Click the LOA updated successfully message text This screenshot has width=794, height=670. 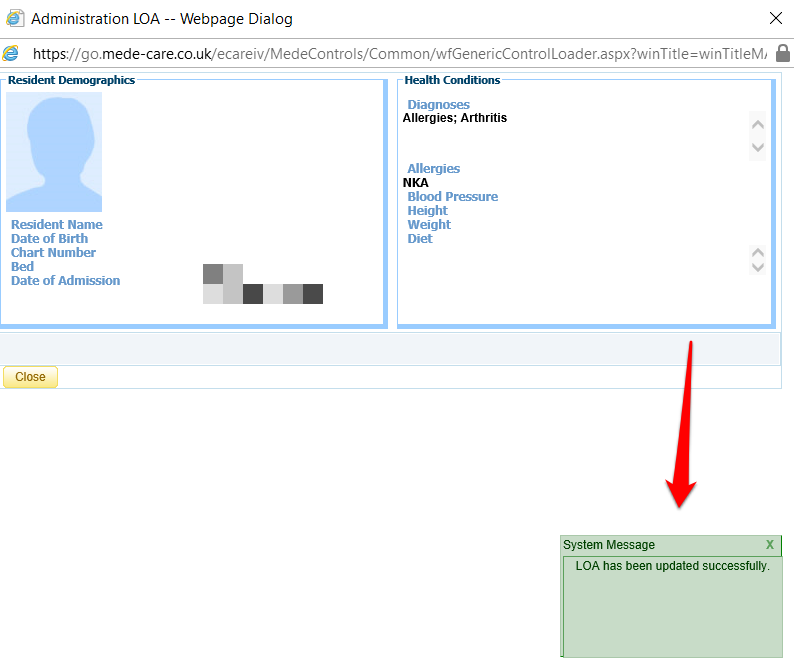point(672,566)
